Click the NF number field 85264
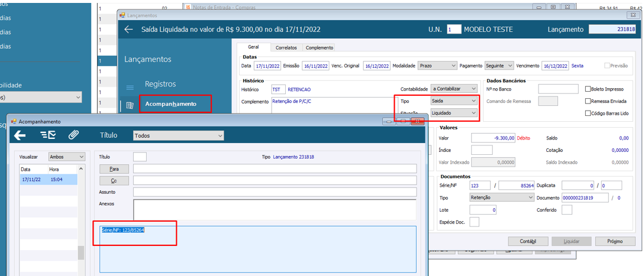Viewport: 644px width, 276px height. (x=517, y=186)
